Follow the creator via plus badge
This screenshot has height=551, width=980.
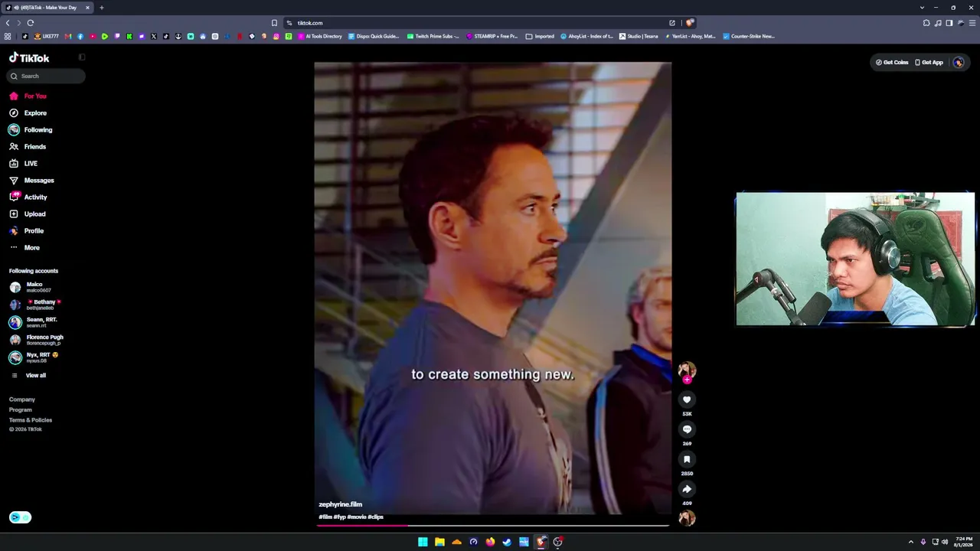point(687,380)
